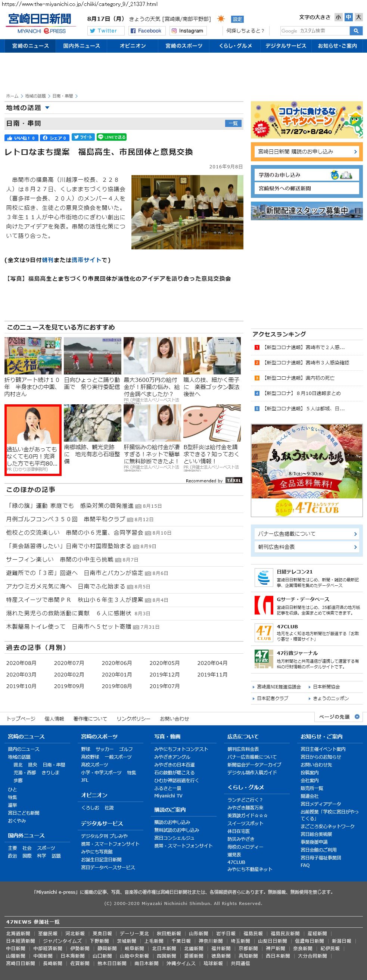Viewport: 367px width, 980px height.
Task: Click the 一覧 list button
Action: [233, 123]
